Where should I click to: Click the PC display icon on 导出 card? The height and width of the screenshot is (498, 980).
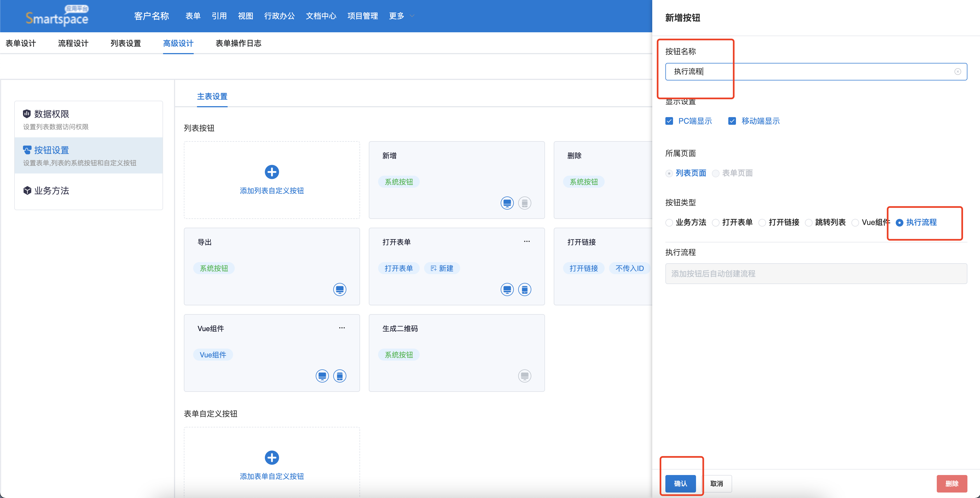[x=339, y=289]
